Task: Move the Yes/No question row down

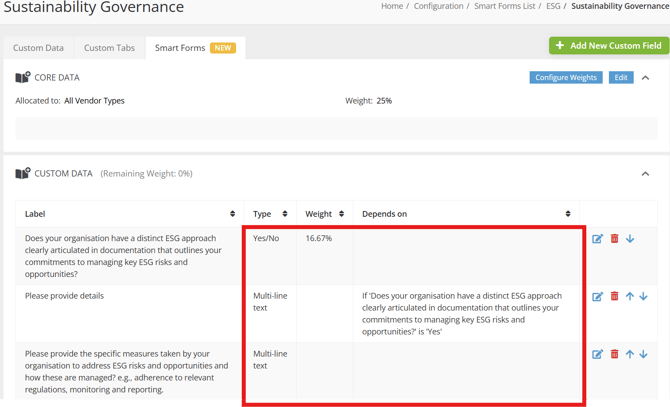Action: pyautogui.click(x=630, y=239)
